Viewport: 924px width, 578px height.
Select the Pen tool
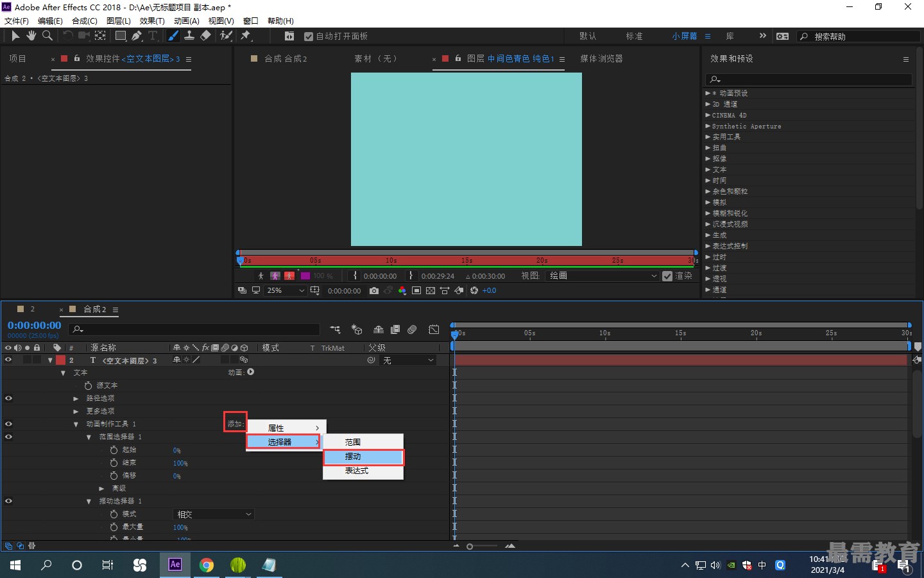point(137,36)
